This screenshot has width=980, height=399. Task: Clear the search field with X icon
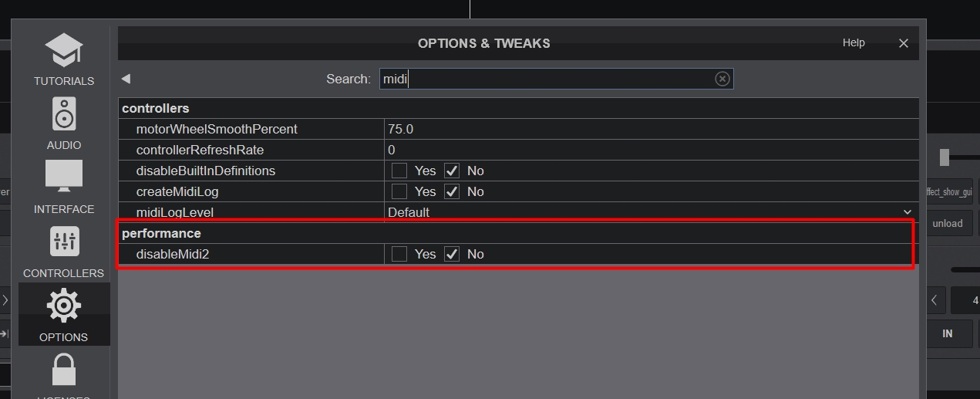pyautogui.click(x=722, y=79)
